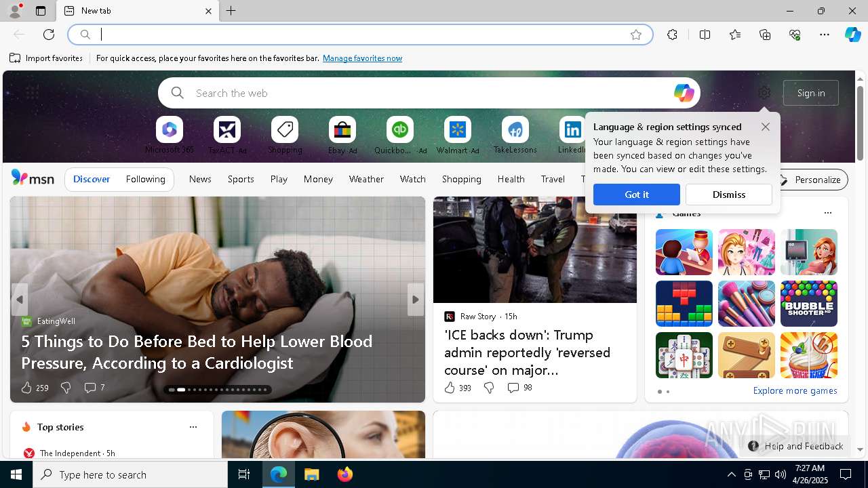Open the Money category
Image resolution: width=868 pixels, height=488 pixels.
click(318, 179)
